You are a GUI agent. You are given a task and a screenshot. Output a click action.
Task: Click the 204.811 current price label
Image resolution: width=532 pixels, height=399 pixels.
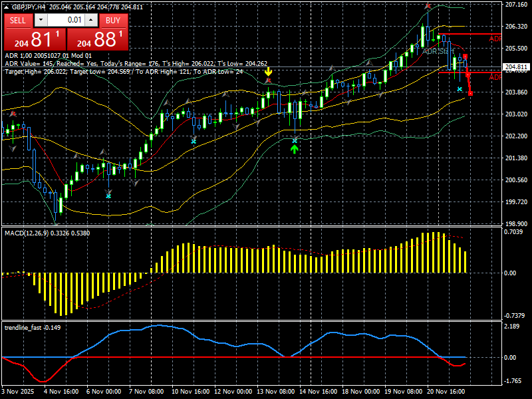[x=516, y=67]
